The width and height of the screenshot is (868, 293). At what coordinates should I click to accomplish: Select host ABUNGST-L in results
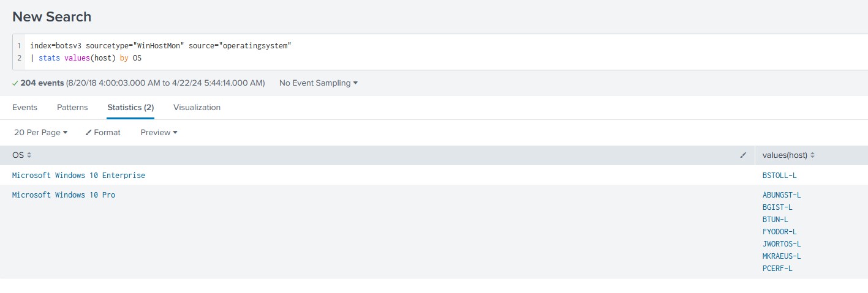(x=782, y=195)
